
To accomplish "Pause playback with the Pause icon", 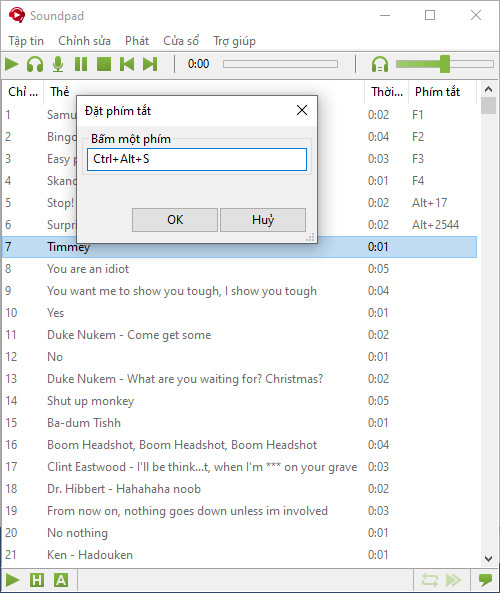I will click(81, 64).
